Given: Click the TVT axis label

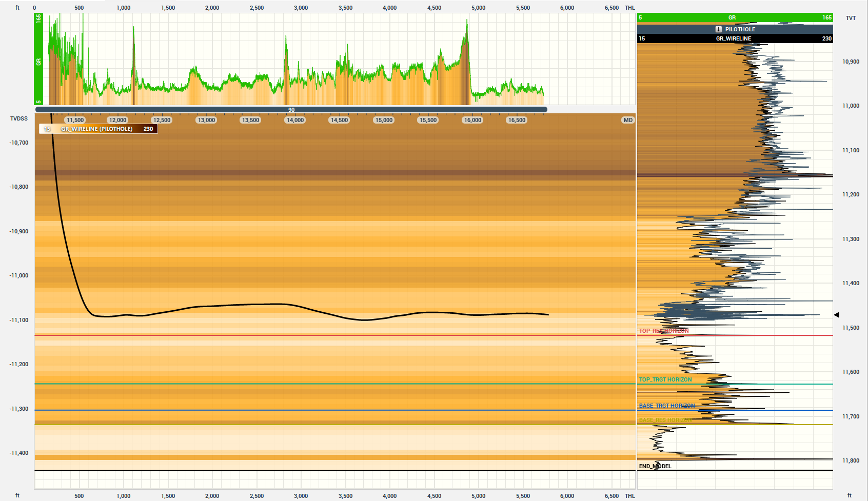Looking at the screenshot, I should [x=851, y=18].
